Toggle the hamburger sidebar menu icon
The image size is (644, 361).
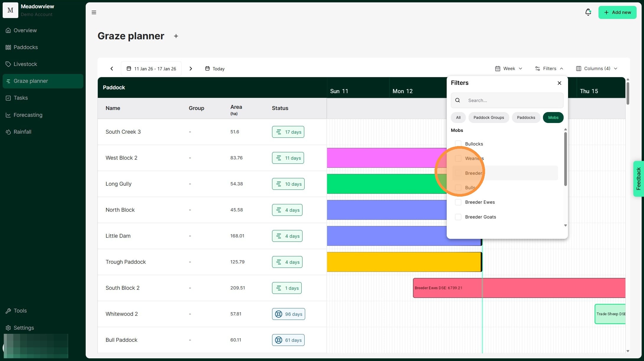(94, 12)
